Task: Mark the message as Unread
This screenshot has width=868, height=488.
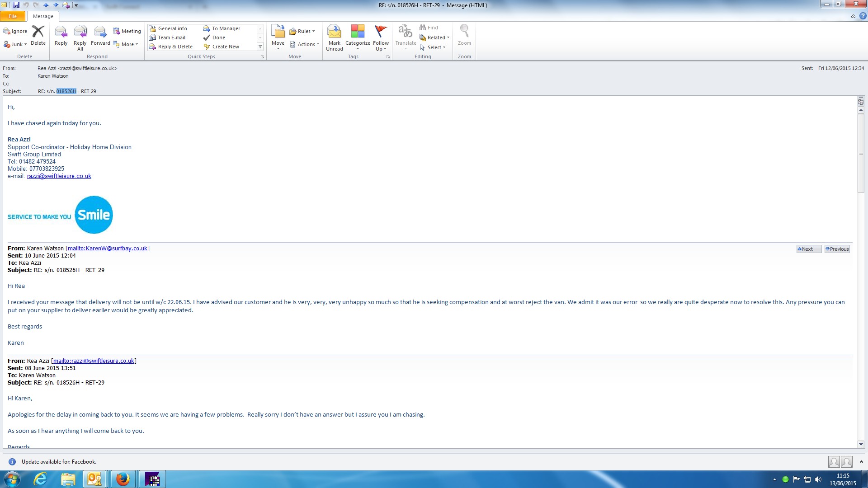Action: pyautogui.click(x=334, y=37)
